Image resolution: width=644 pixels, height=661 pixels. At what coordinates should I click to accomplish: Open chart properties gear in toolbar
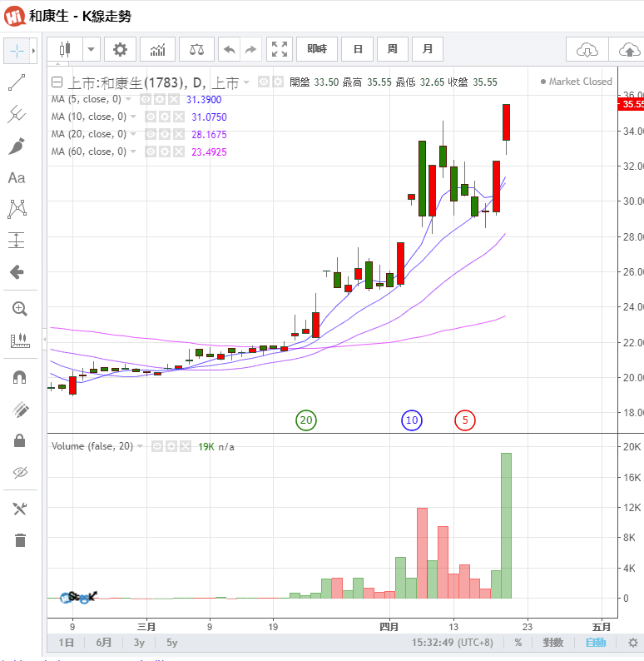point(120,49)
